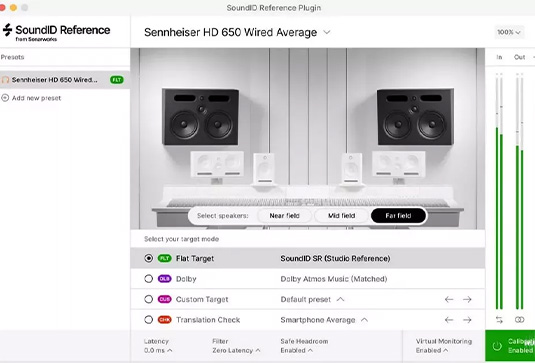Click the Out level meter
The height and width of the screenshot is (363, 535).
pos(519,191)
